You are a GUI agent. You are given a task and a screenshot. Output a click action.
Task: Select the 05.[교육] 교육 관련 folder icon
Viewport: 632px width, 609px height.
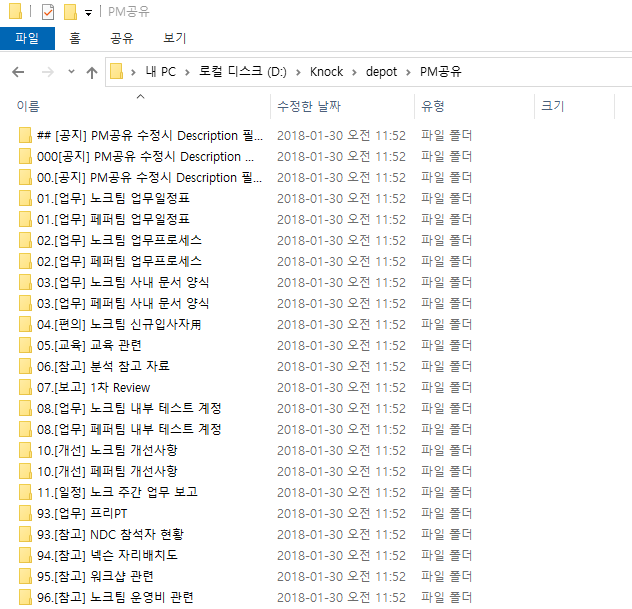(26, 345)
